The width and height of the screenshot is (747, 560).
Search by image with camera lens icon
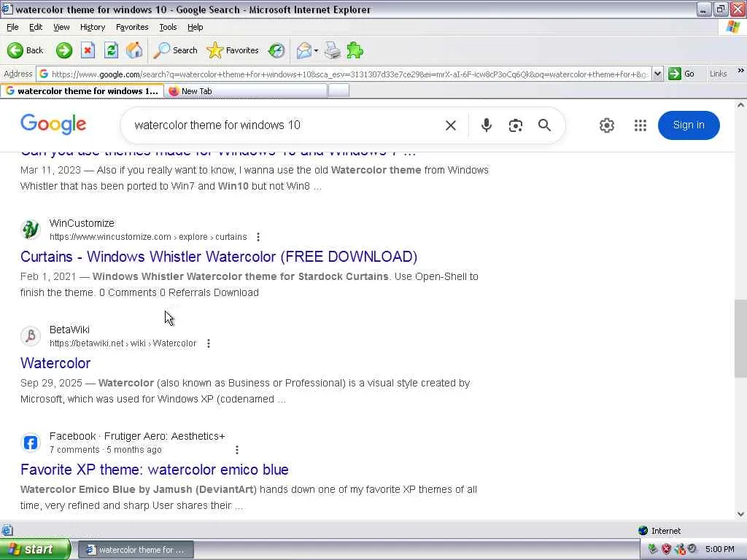(516, 125)
